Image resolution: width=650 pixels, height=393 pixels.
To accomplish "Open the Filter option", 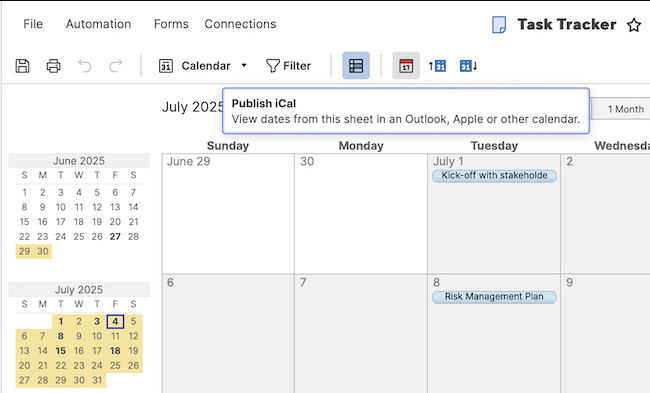I will pos(288,66).
